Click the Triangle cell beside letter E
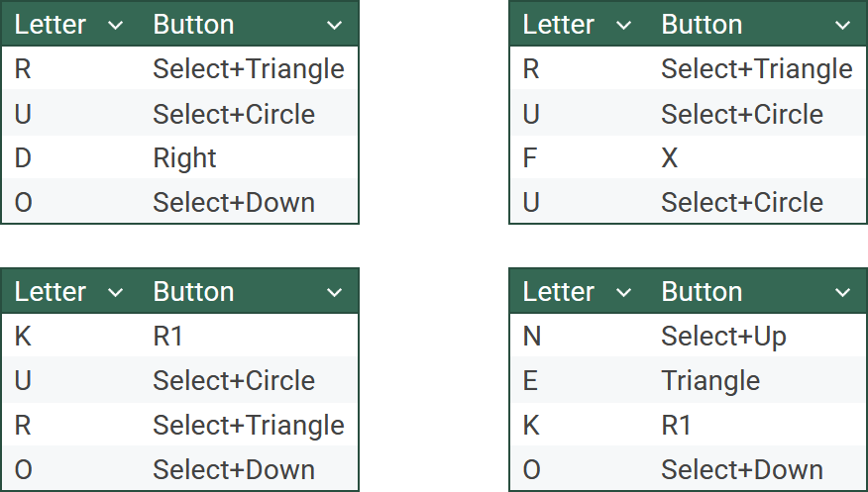The height and width of the screenshot is (492, 868). point(757,380)
